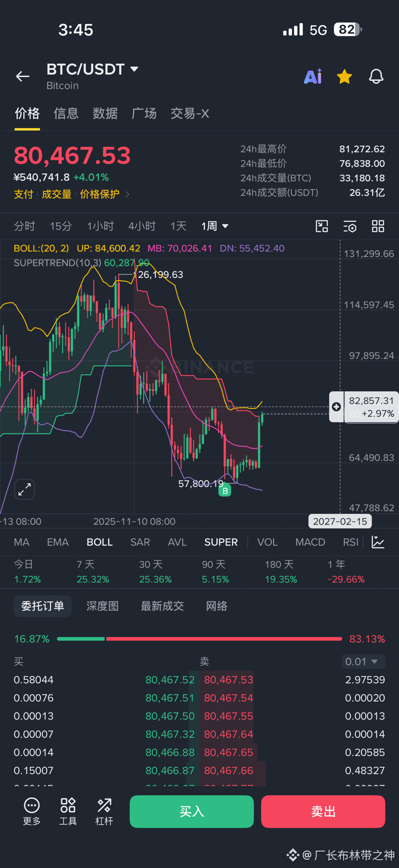Switch to 广场 tab

(144, 114)
